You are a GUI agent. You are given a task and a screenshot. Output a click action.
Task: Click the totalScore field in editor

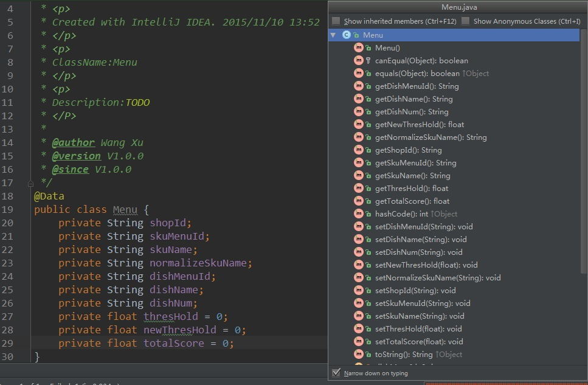point(174,343)
